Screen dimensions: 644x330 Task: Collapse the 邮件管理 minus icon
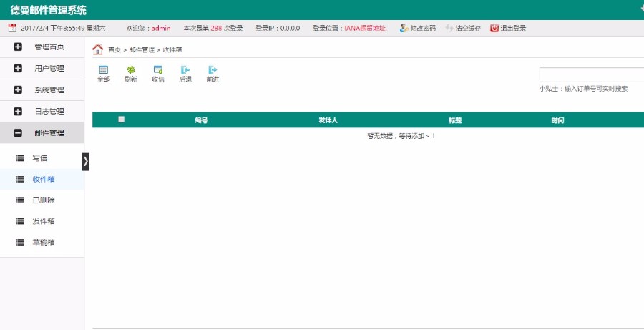click(18, 132)
